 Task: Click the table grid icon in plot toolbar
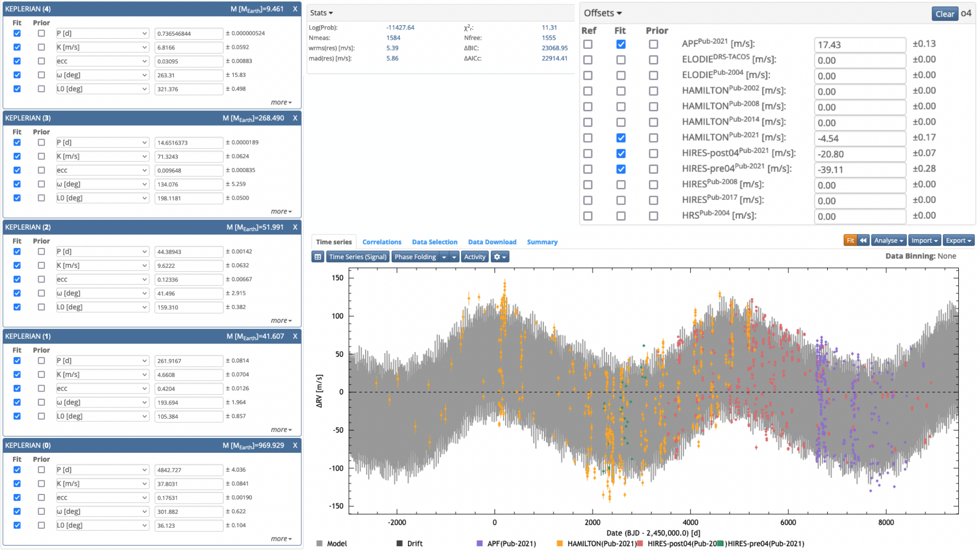(318, 257)
